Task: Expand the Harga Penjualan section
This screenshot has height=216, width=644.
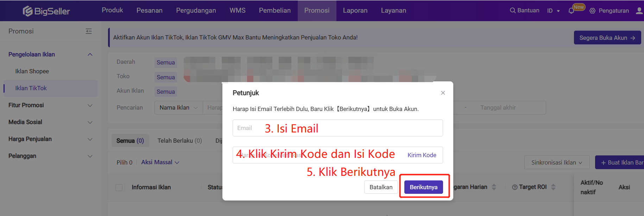Action: click(90, 139)
